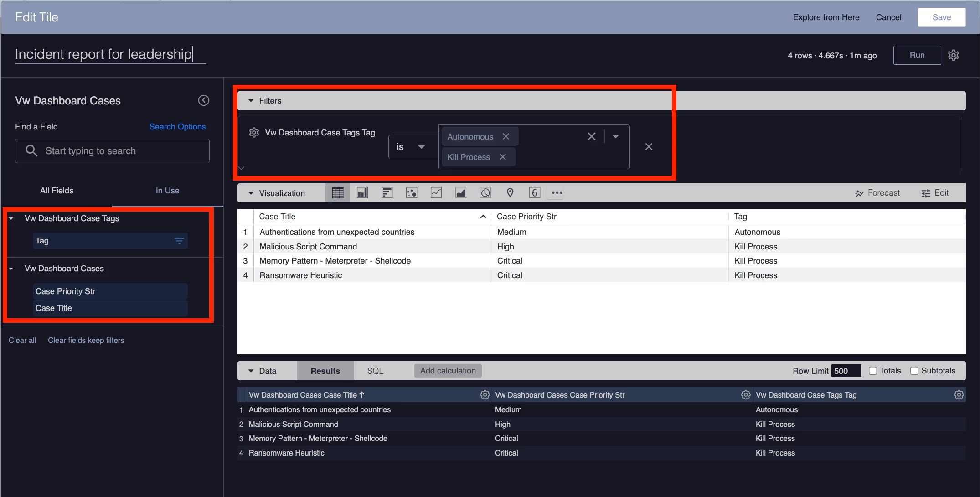Screen dimensions: 980x497
Task: Switch to scatterplot visualization
Action: point(412,193)
